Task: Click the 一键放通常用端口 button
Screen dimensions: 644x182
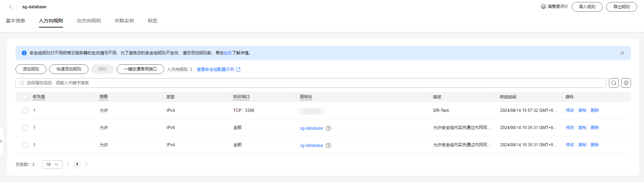Action: (x=140, y=69)
